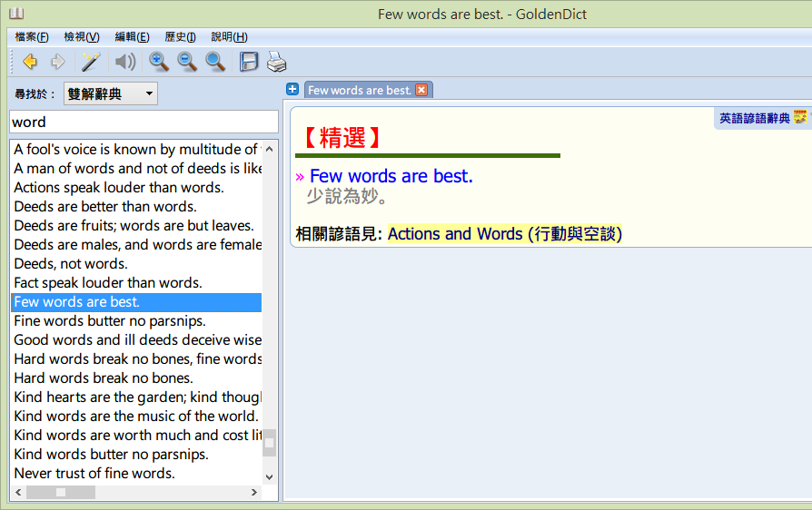Select 'Kind words butter no parsnips.'
This screenshot has height=510, width=812.
pyautogui.click(x=136, y=455)
